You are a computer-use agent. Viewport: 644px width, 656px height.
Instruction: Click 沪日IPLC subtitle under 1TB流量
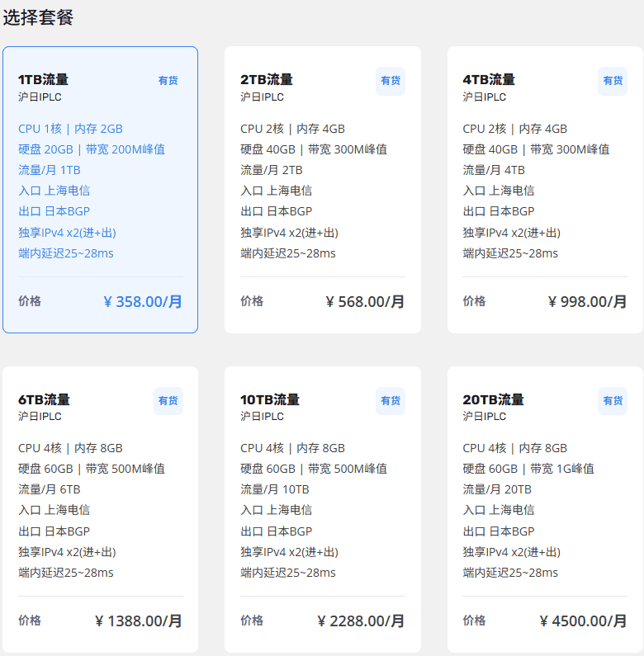point(40,97)
